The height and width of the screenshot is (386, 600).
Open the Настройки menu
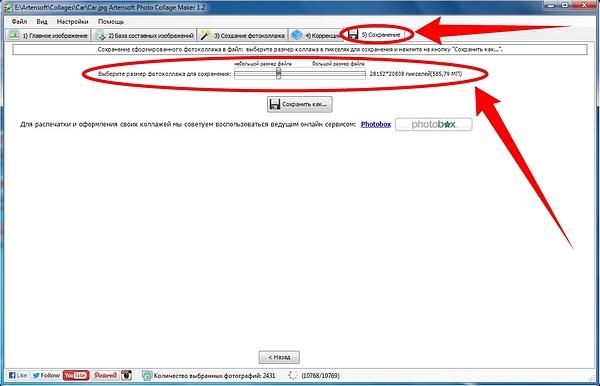tap(72, 21)
